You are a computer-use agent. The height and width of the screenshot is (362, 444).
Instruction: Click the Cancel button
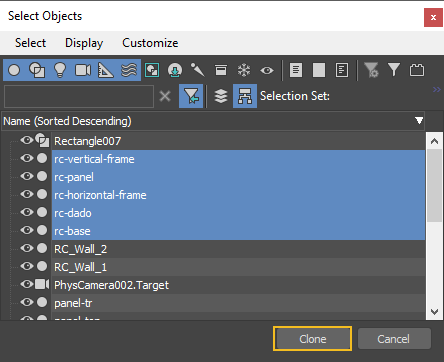[394, 339]
